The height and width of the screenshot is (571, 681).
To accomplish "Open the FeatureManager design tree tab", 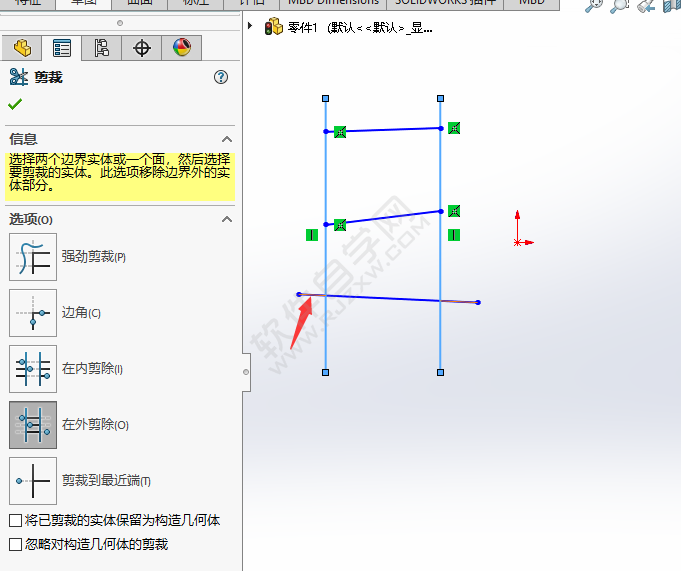I will (22, 48).
